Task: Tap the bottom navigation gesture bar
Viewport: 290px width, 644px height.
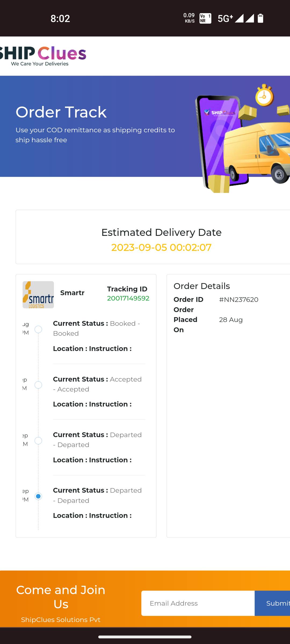Action: (145, 637)
